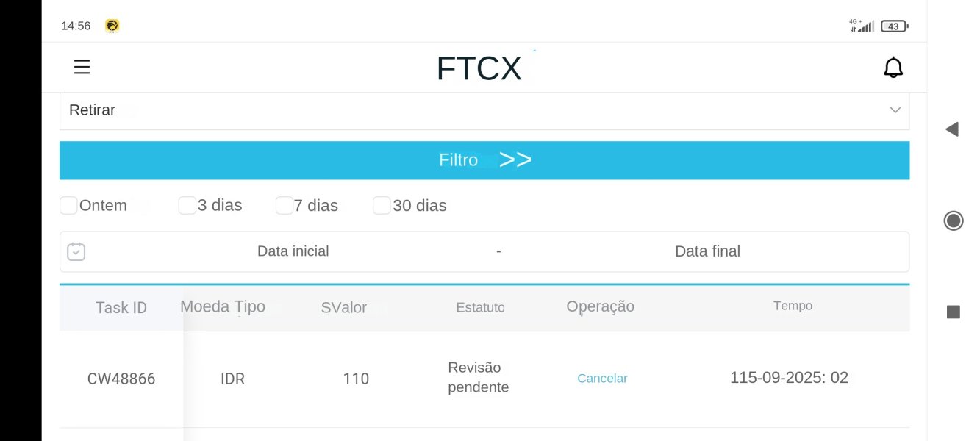Tap the battery indicator icon
The width and height of the screenshot is (980, 441).
[894, 26]
